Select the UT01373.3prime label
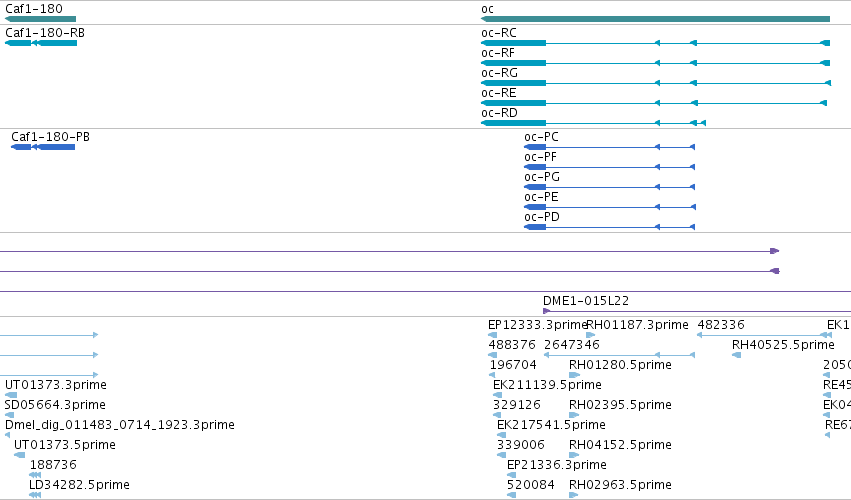 pos(56,385)
